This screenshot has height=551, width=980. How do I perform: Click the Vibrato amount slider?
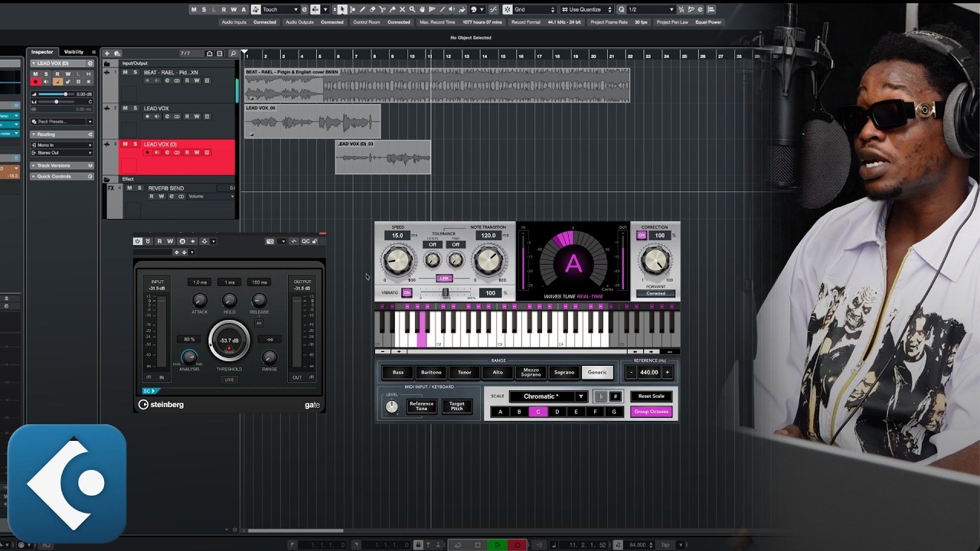[x=446, y=292]
